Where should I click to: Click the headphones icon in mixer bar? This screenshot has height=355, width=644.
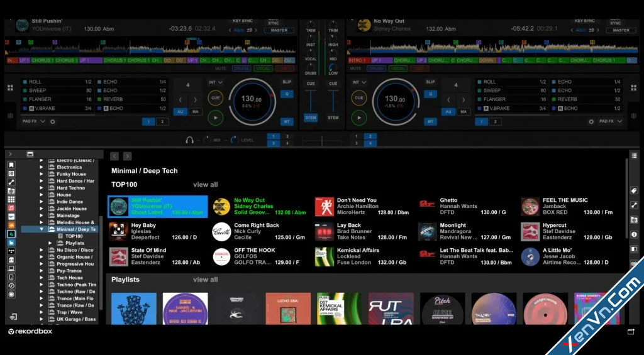coord(189,140)
